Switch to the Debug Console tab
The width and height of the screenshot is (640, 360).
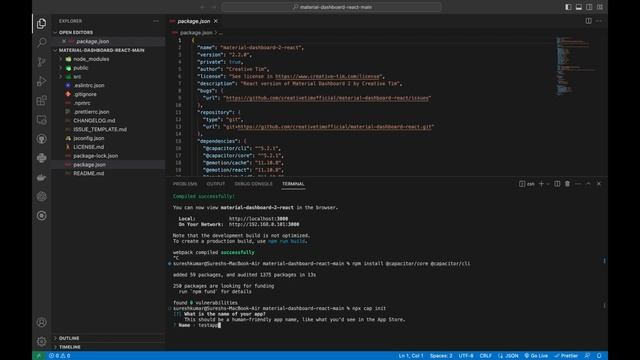(253, 184)
